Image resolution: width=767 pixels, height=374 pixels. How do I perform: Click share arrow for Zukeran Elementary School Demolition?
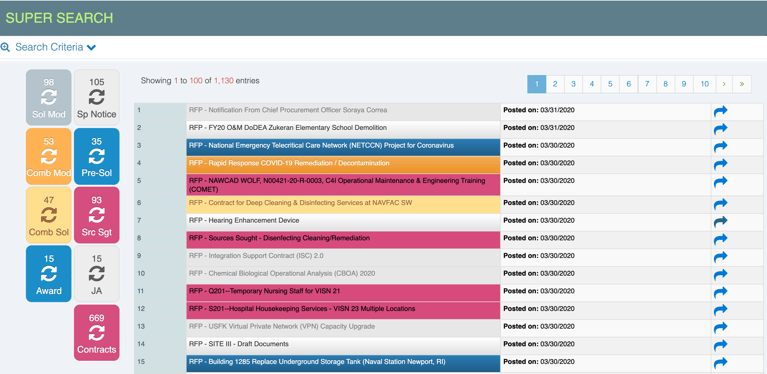point(721,129)
